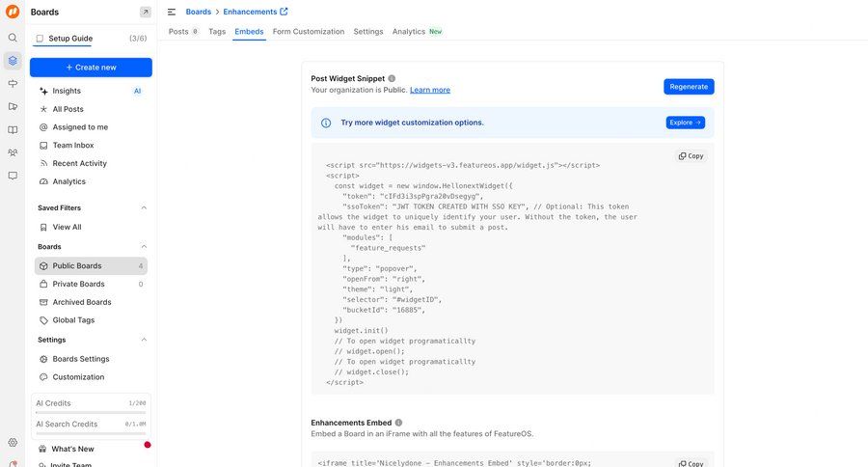Collapse the Settings section chevron
Image resolution: width=868 pixels, height=467 pixels.
coord(144,340)
